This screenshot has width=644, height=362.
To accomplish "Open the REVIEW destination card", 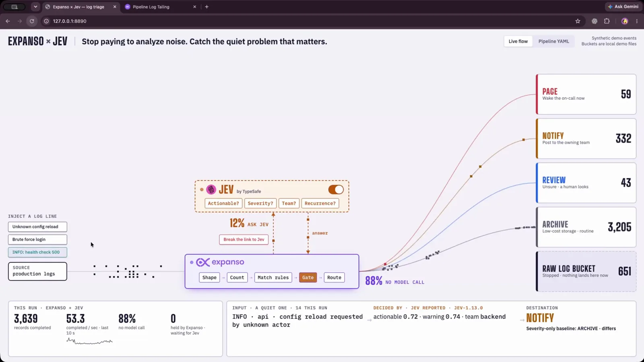I will 586,183.
